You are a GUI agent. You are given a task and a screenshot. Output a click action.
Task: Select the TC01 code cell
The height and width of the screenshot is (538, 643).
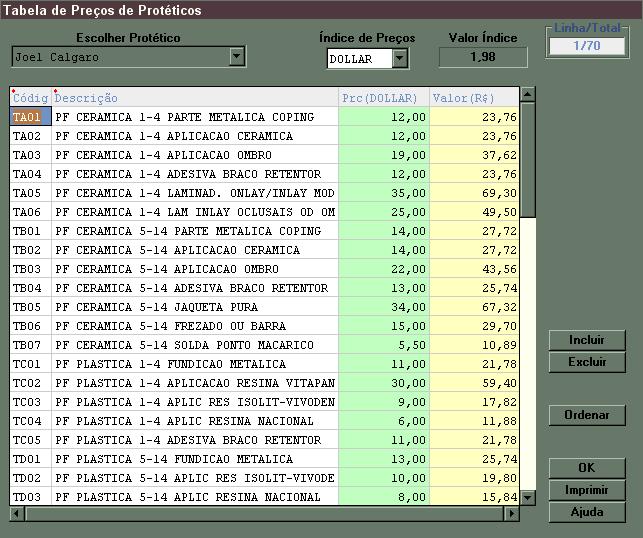(31, 364)
